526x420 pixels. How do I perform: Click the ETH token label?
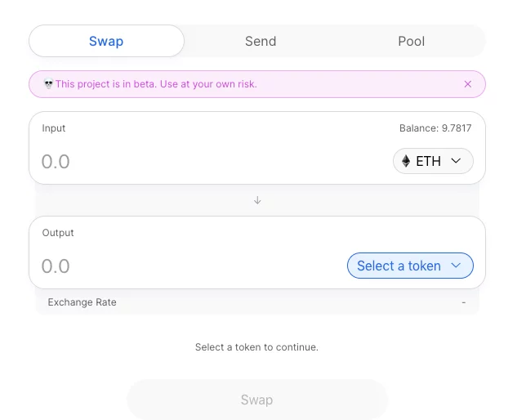coord(428,161)
